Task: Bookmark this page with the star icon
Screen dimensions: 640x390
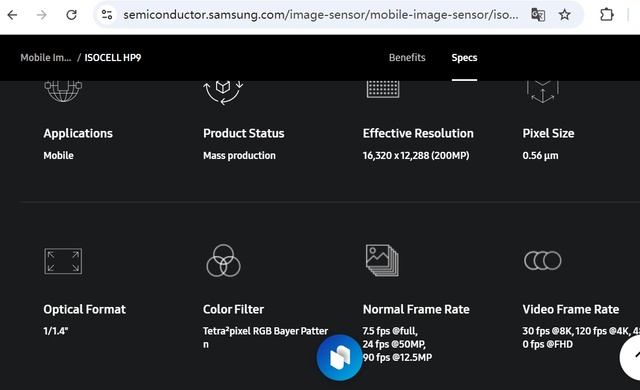Action: click(x=564, y=15)
